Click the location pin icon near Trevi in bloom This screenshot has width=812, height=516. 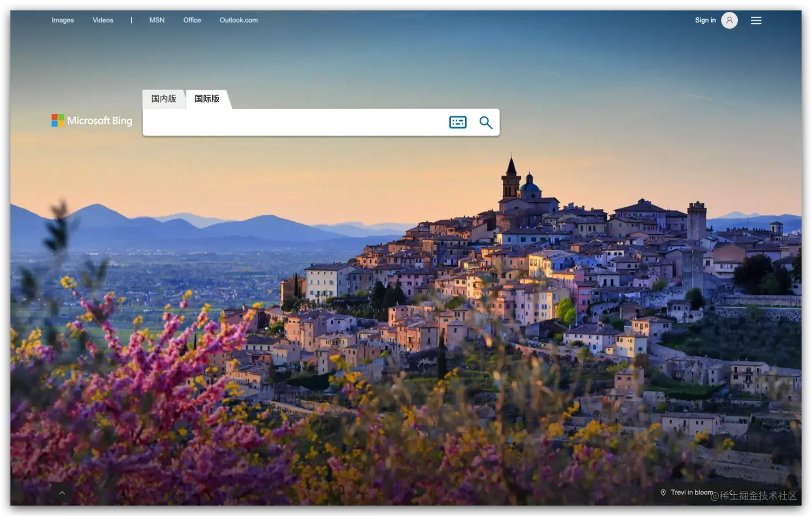tap(663, 492)
